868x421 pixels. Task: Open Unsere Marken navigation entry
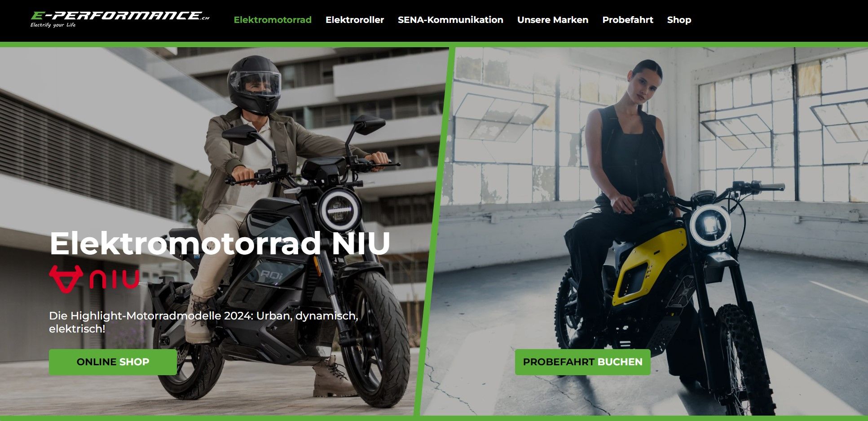pyautogui.click(x=553, y=20)
